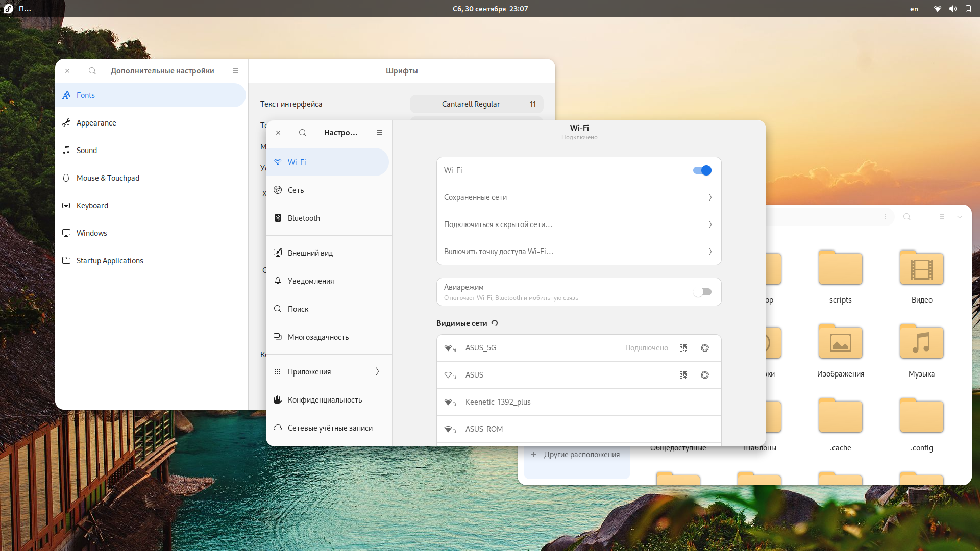Viewport: 980px width, 551px height.
Task: Click search icon in the Files window
Action: pos(907,217)
